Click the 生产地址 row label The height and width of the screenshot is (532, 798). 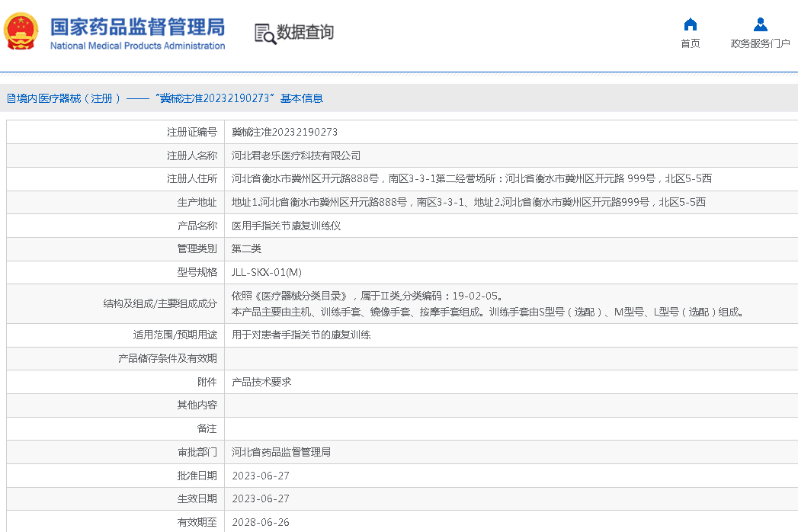[197, 202]
